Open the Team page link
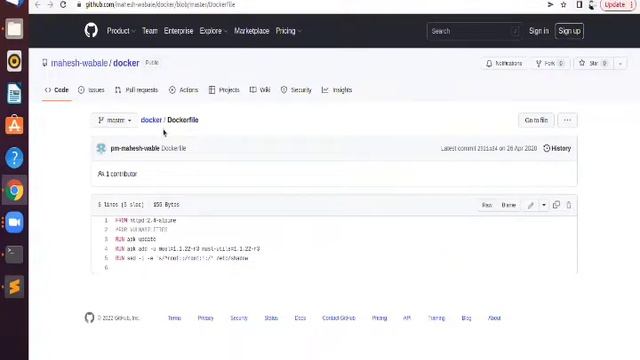640x360 pixels. [149, 31]
